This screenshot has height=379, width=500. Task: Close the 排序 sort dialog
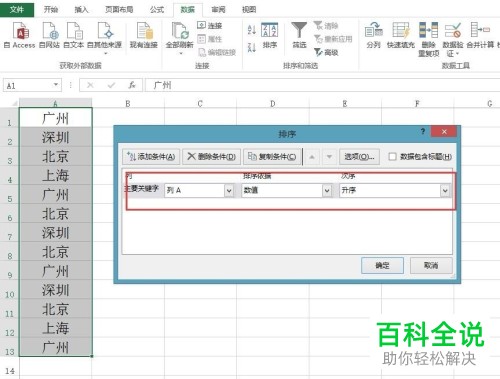click(444, 131)
